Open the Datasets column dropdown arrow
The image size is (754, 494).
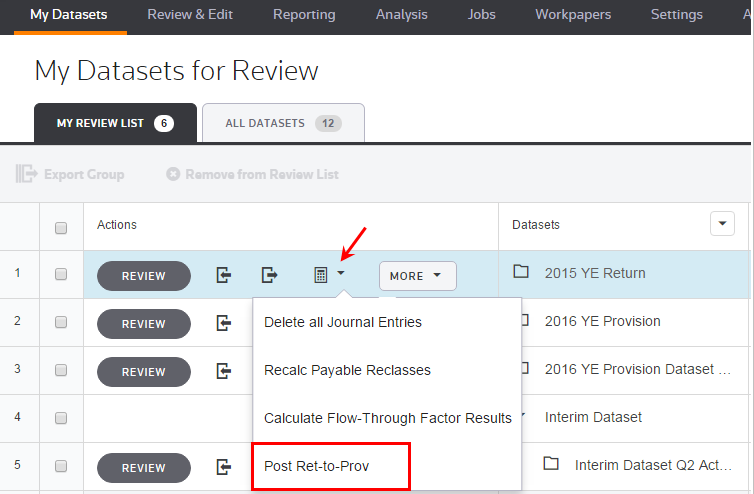pyautogui.click(x=722, y=224)
